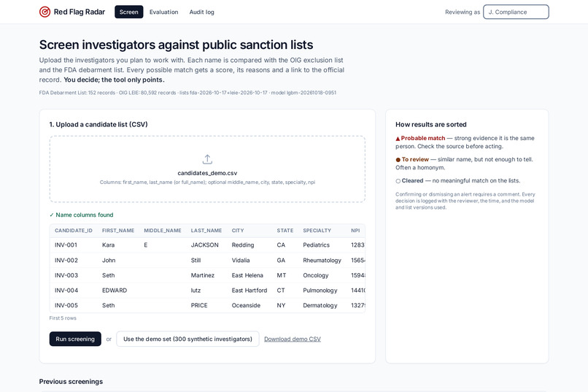Click the Still last name cell
The image size is (588, 392).
pos(196,261)
